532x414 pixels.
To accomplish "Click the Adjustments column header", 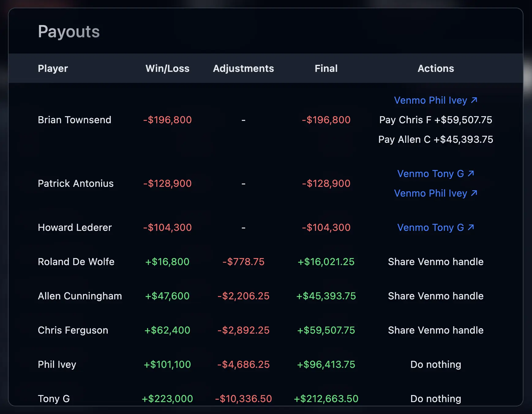I will [243, 68].
